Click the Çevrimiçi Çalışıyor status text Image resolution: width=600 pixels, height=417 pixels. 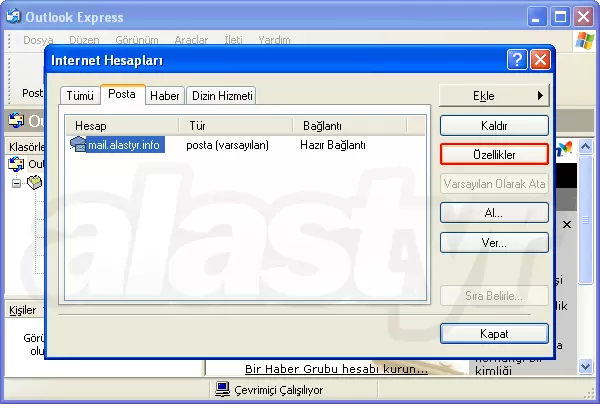279,390
